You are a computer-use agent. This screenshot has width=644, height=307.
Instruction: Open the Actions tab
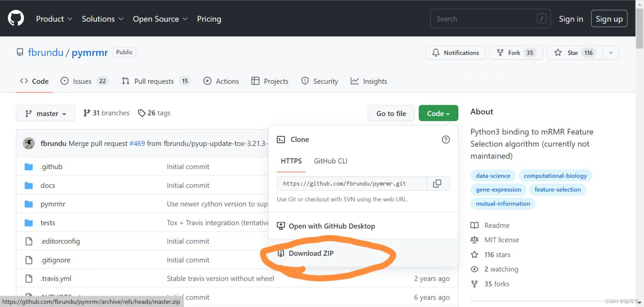pos(221,81)
